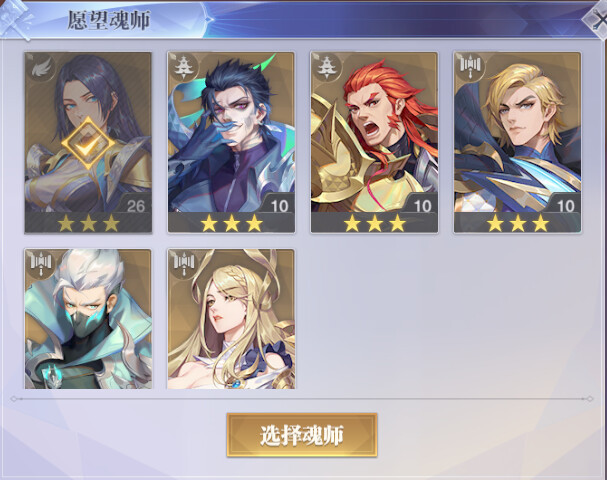Uncheck the golden checkmark on selected heroine
The image size is (607, 480).
pyautogui.click(x=88, y=143)
